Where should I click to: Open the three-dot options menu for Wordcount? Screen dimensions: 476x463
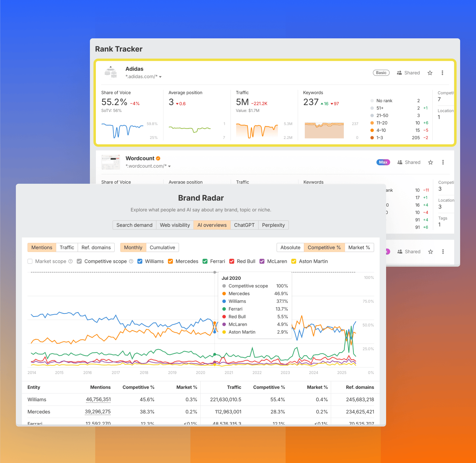click(x=443, y=162)
